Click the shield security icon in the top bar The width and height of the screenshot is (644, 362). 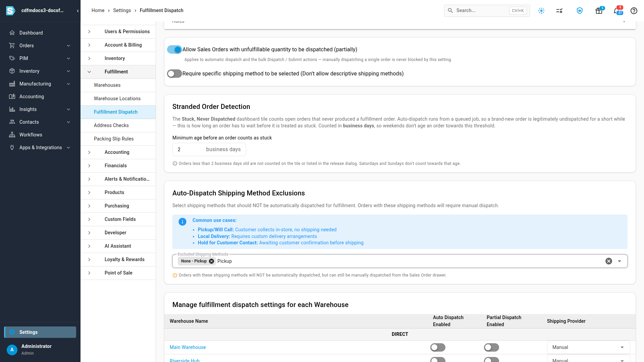(x=580, y=11)
